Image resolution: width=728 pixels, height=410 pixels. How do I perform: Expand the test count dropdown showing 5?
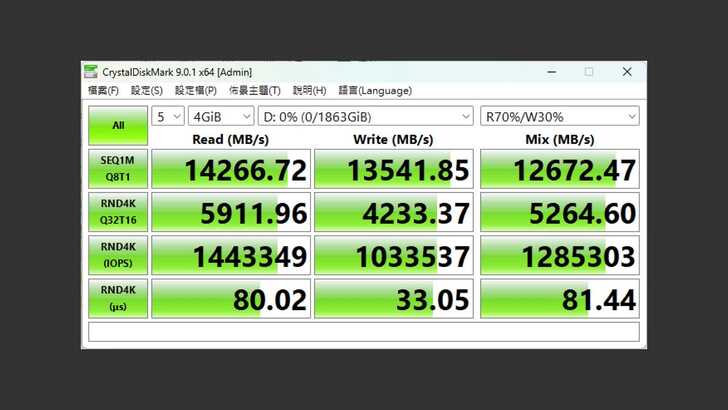tap(168, 116)
